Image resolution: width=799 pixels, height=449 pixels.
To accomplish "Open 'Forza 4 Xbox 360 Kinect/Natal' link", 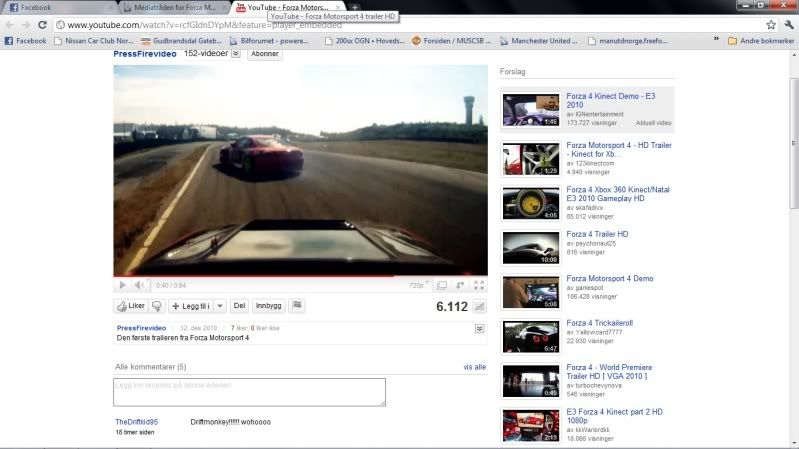I will 618,194.
